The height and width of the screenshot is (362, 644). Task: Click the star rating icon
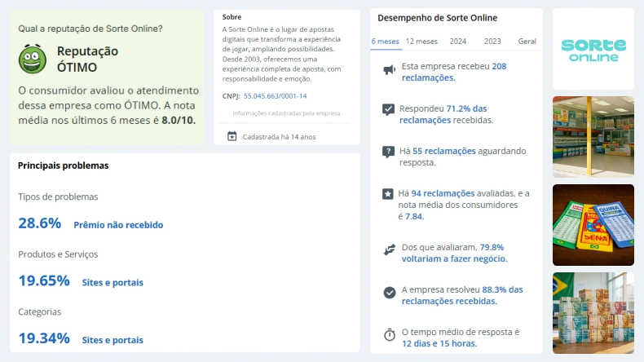[388, 194]
